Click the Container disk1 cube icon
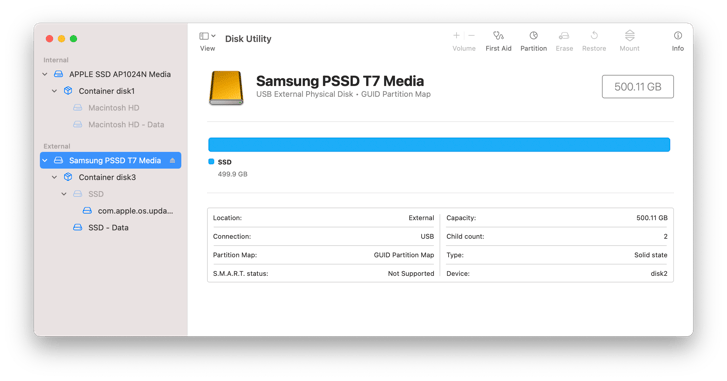 pos(68,91)
